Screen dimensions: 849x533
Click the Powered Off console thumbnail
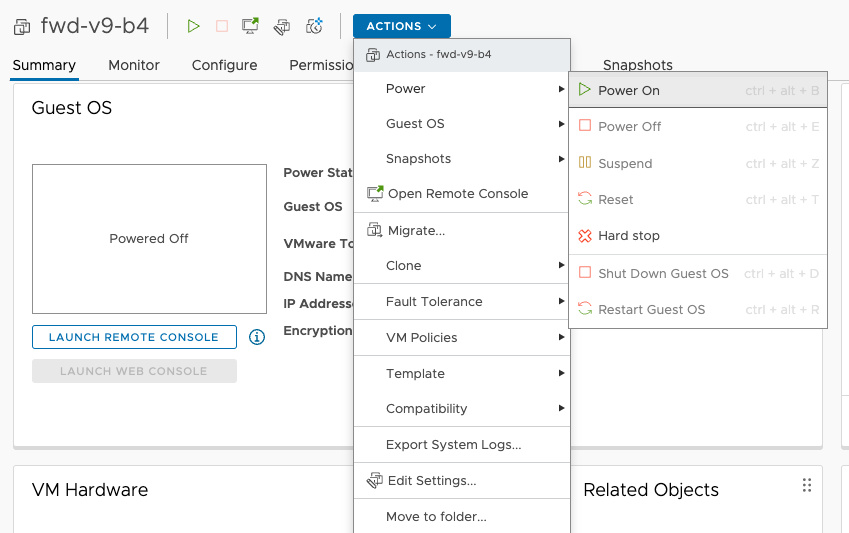click(x=149, y=239)
